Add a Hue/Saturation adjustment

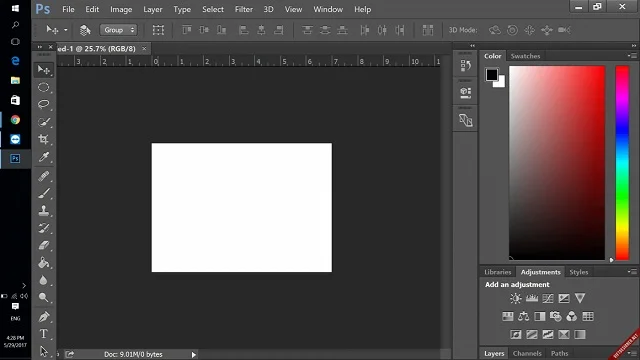point(508,316)
